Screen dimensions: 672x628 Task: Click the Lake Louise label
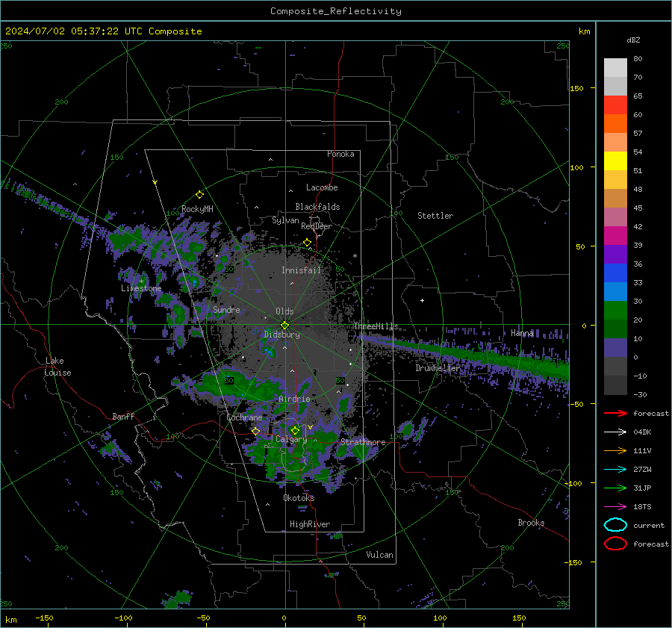[58, 367]
